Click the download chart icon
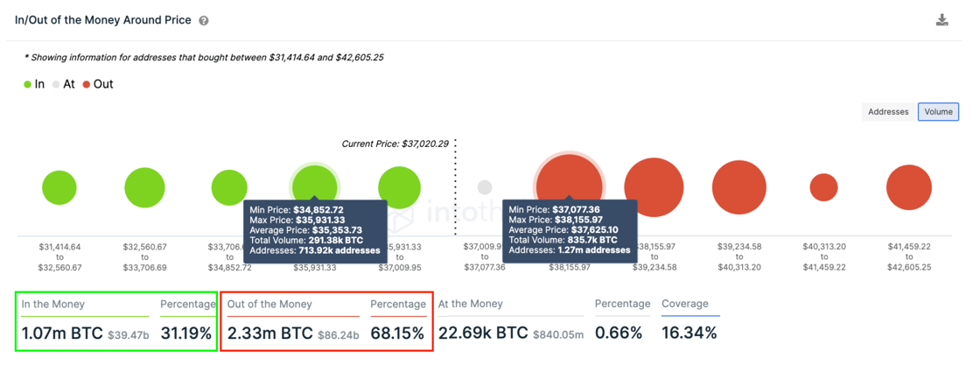The height and width of the screenshot is (379, 980). (x=941, y=20)
